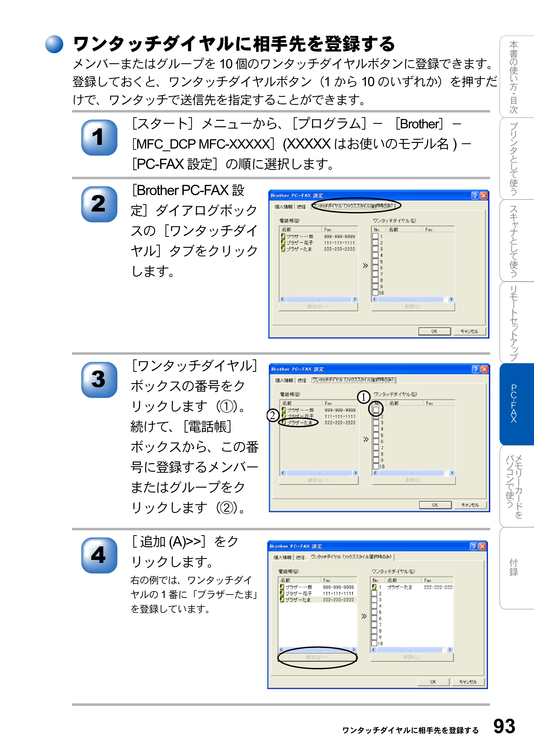Check one-touch dial box number 5 in step 2 dialog
The width and height of the screenshot is (534, 756).
pos(375,261)
